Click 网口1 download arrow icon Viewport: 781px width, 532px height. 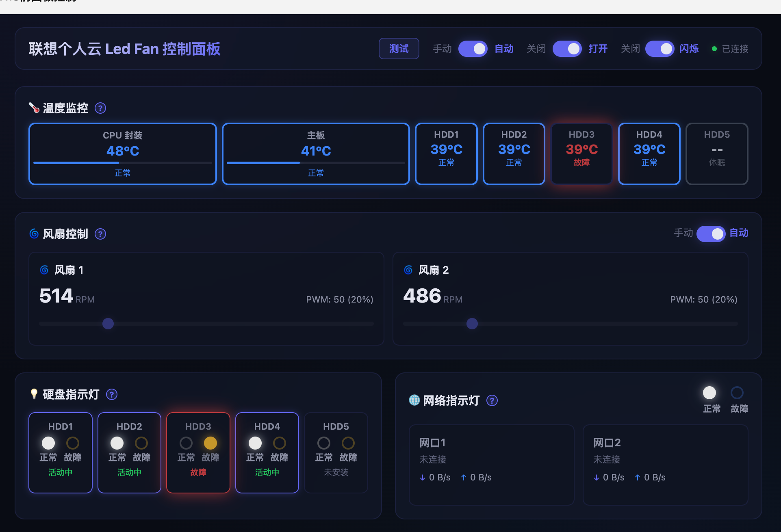pyautogui.click(x=423, y=478)
